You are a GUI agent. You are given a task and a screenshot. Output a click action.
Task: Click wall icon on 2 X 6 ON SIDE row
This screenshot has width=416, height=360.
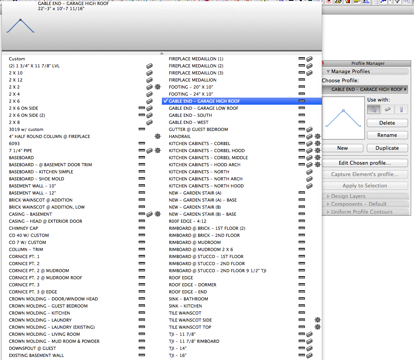[142, 108]
